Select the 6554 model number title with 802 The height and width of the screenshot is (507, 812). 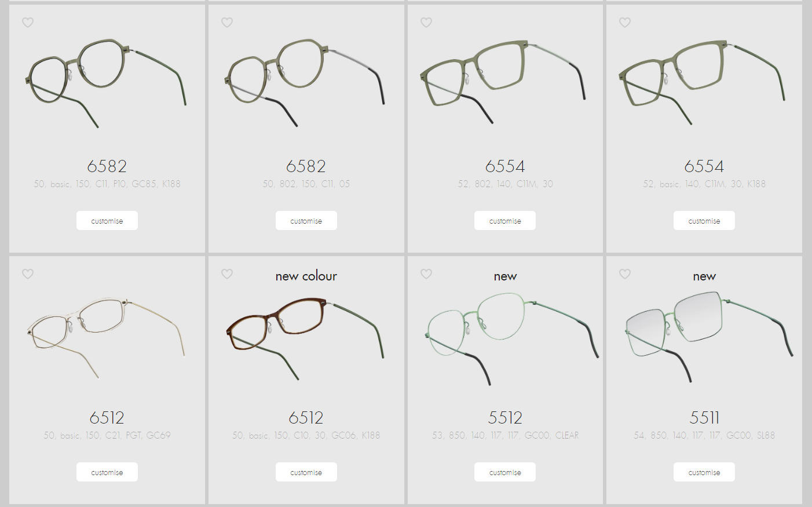(505, 166)
